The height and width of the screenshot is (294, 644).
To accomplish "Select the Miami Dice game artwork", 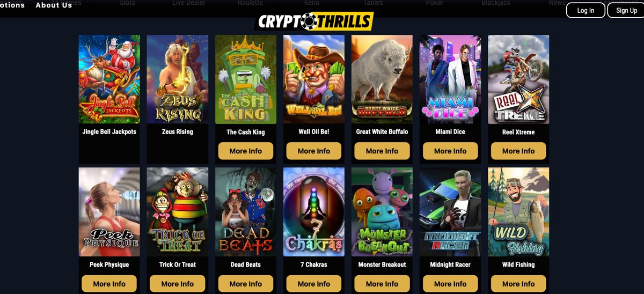I will pyautogui.click(x=450, y=79).
